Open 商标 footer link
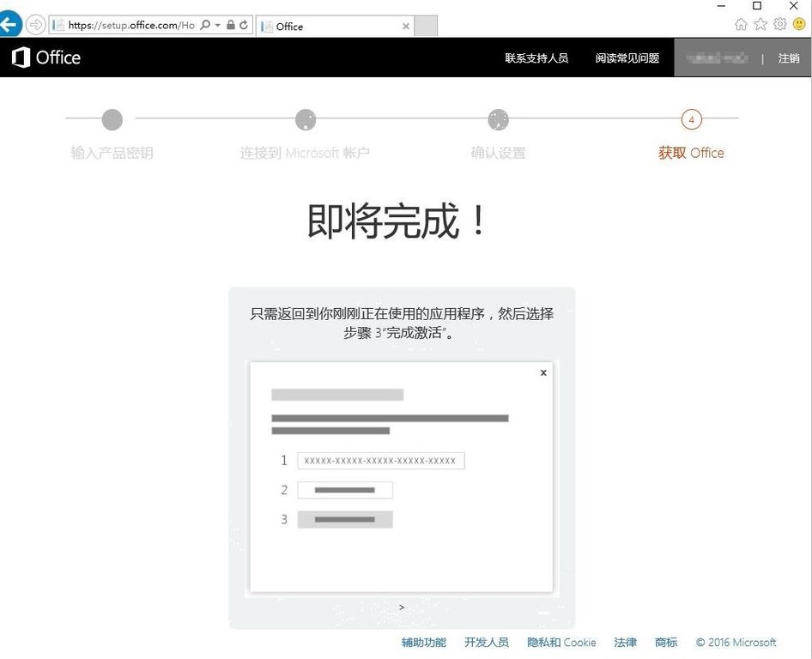Viewport: 812px width, 659px height. [x=666, y=643]
